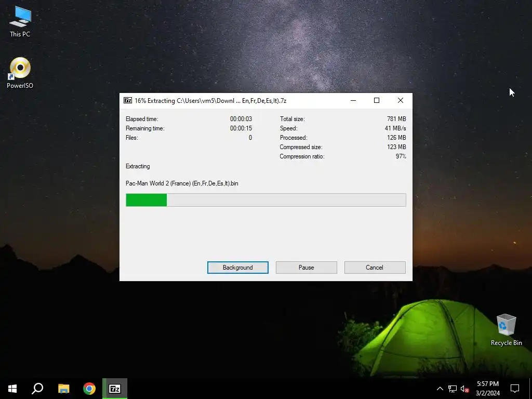Click the Compression ratio value '97%'
The image size is (532, 399).
[401, 156]
